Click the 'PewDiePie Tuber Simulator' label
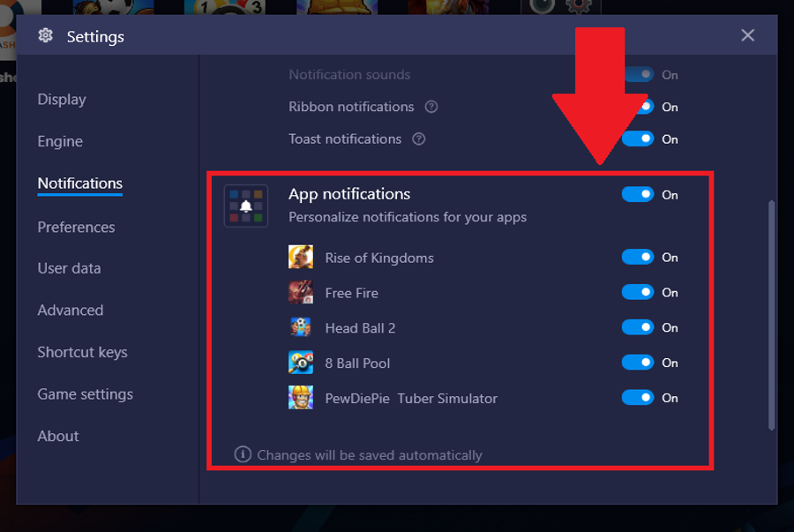794x532 pixels. [411, 399]
